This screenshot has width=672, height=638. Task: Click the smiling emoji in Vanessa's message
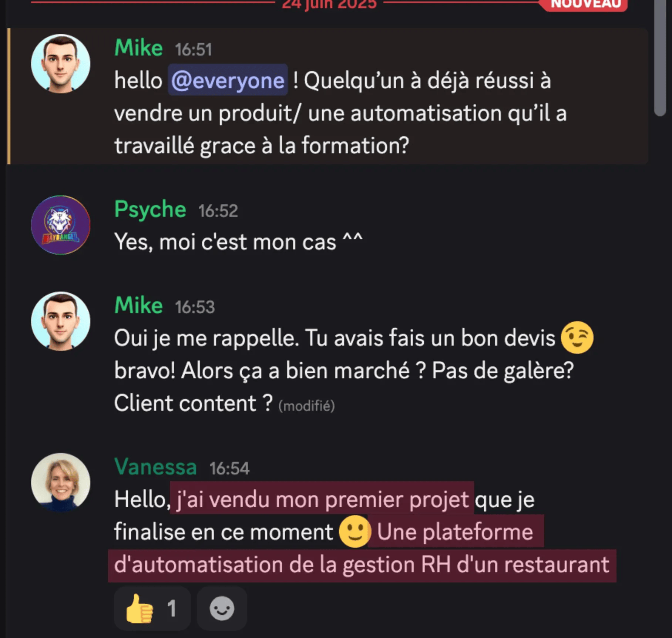point(355,531)
